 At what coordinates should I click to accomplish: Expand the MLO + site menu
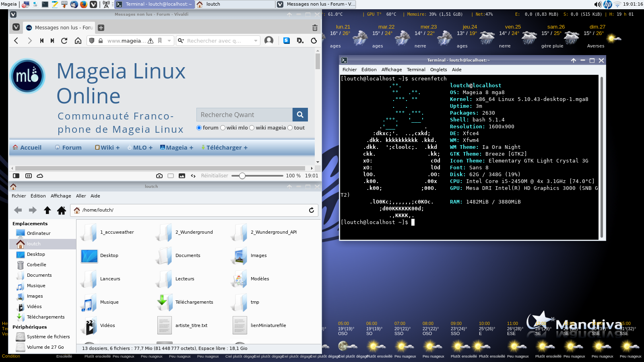tap(140, 148)
